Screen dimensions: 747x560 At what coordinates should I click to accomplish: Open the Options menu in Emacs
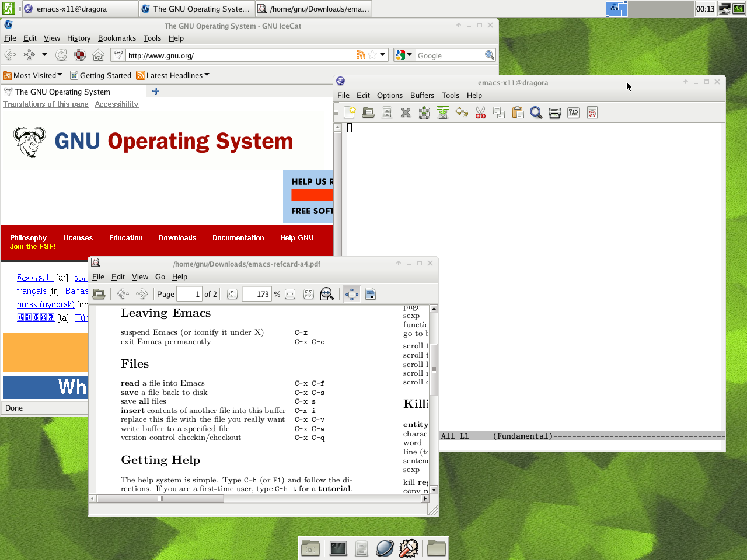(390, 95)
